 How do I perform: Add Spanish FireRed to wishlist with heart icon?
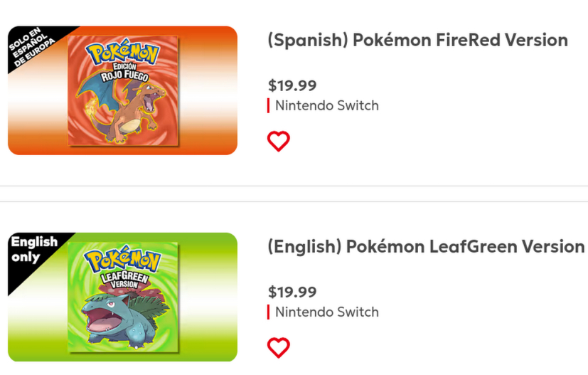[x=279, y=141]
